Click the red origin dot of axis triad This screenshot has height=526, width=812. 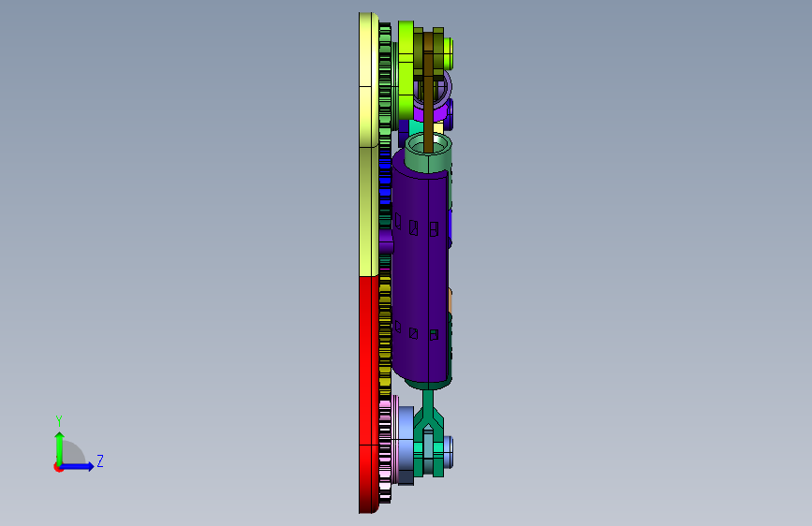pos(58,467)
